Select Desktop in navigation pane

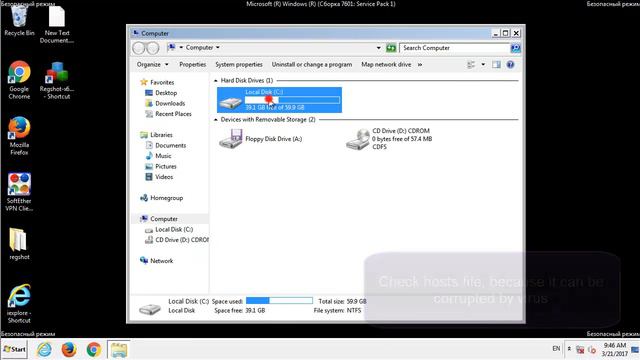166,93
